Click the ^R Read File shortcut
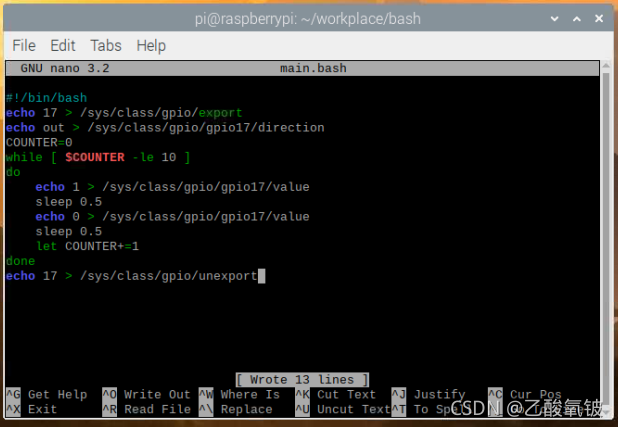The width and height of the screenshot is (618, 427). pos(146,409)
